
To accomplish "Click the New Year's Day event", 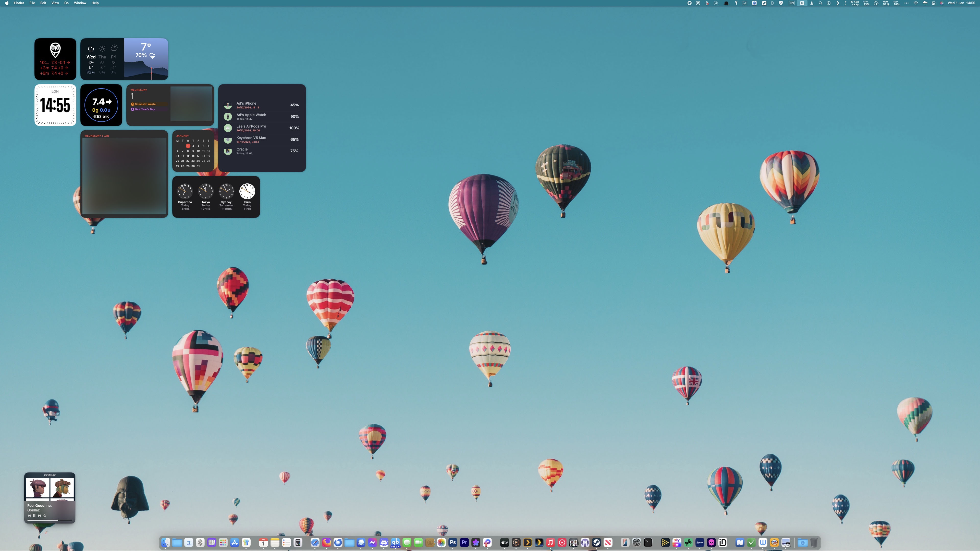I will [144, 109].
